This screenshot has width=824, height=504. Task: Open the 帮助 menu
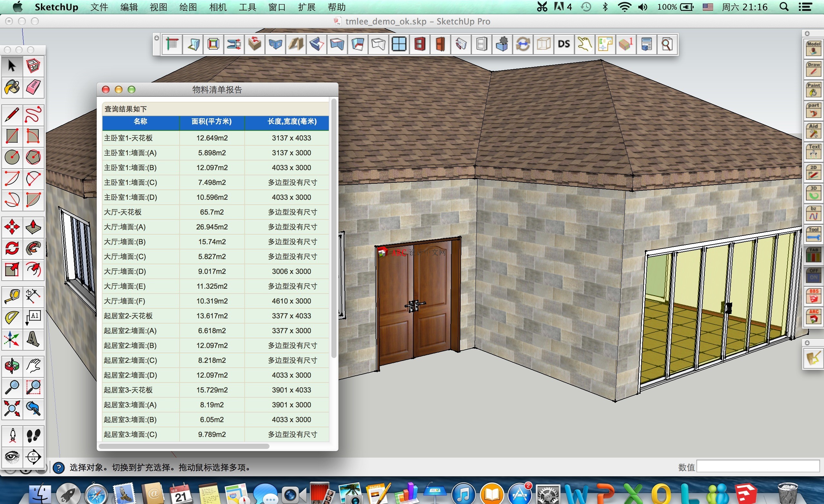pyautogui.click(x=337, y=7)
